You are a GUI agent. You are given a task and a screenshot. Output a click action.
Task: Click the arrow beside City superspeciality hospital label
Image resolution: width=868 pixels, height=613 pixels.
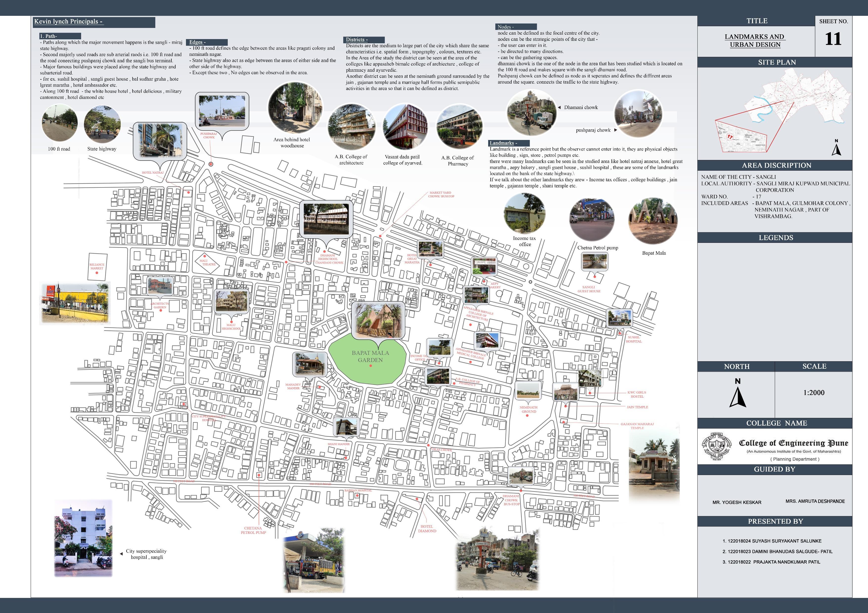(x=121, y=554)
